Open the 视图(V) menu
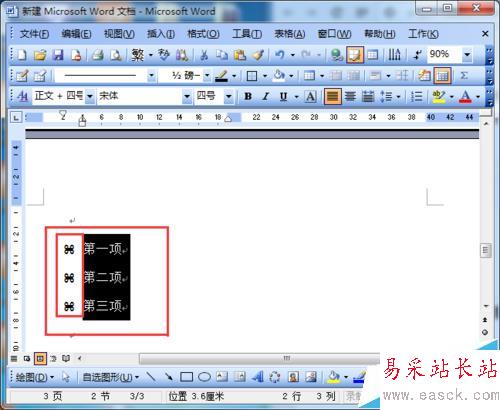The image size is (500, 410). 119,34
